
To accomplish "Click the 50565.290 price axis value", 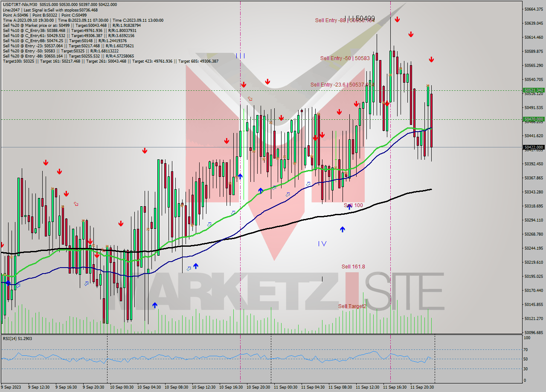I will click(534, 65).
